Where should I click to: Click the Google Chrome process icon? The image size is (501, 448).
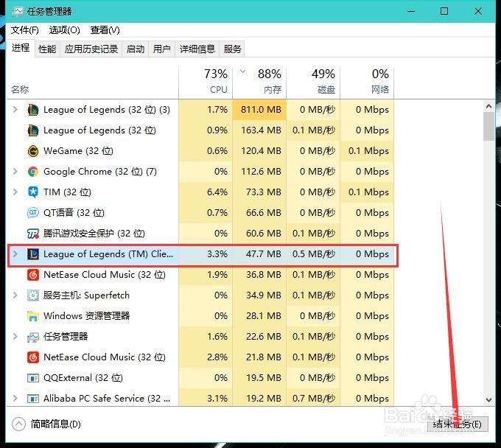pyautogui.click(x=33, y=172)
